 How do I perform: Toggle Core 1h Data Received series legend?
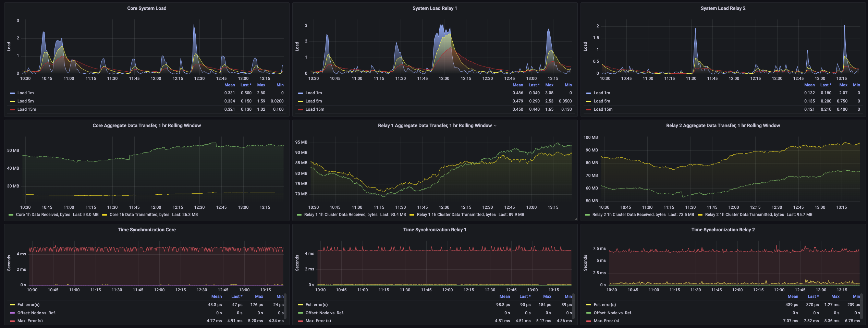(43, 215)
